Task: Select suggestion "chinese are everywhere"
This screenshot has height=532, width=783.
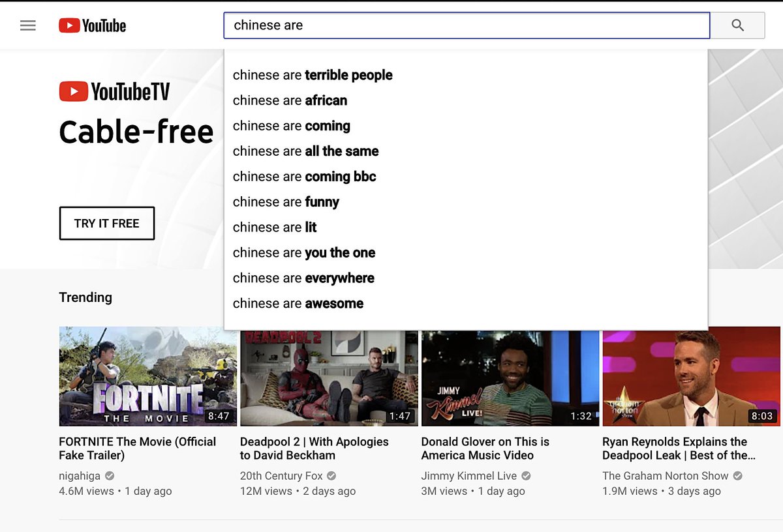Action: [466, 278]
